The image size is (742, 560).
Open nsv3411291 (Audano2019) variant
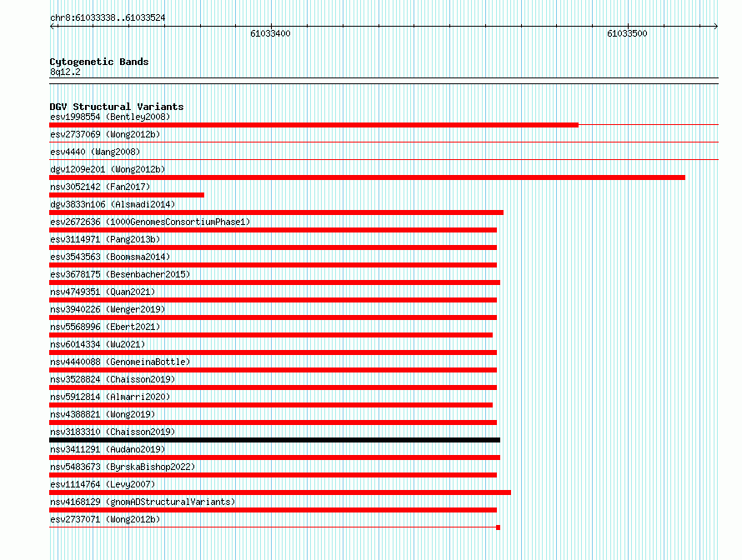(x=108, y=449)
